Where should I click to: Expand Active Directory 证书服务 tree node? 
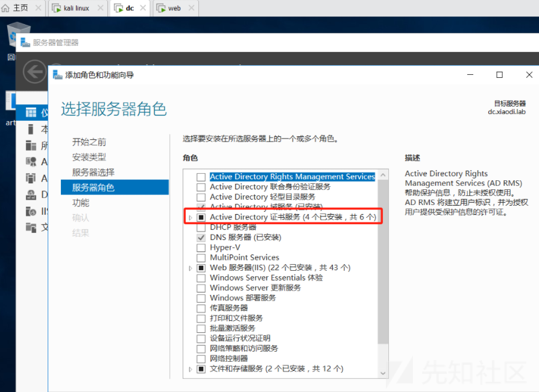(x=191, y=217)
